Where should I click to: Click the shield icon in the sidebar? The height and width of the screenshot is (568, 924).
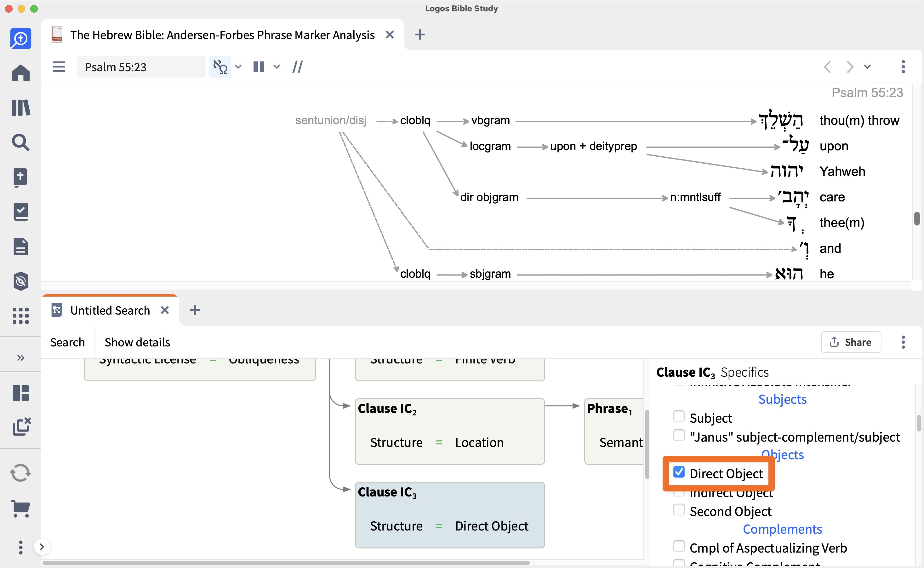pos(21,281)
